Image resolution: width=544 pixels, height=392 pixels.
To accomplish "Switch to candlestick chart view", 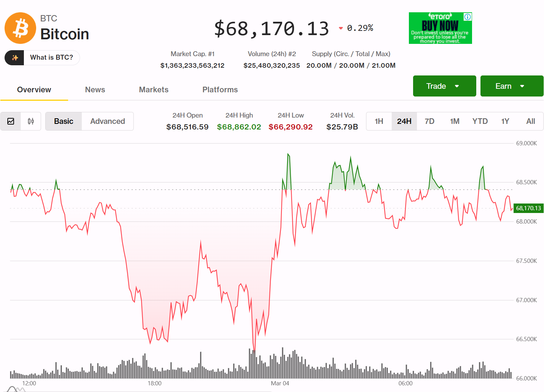I will [31, 121].
